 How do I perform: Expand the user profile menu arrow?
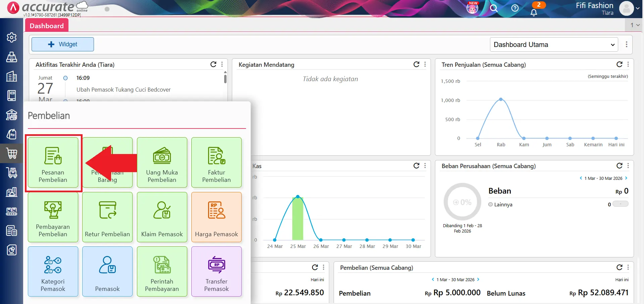click(x=637, y=9)
